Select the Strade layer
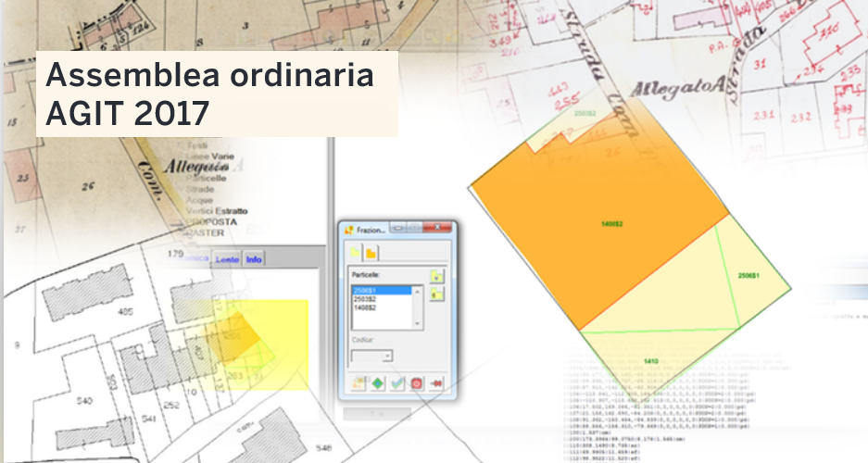 coord(200,189)
